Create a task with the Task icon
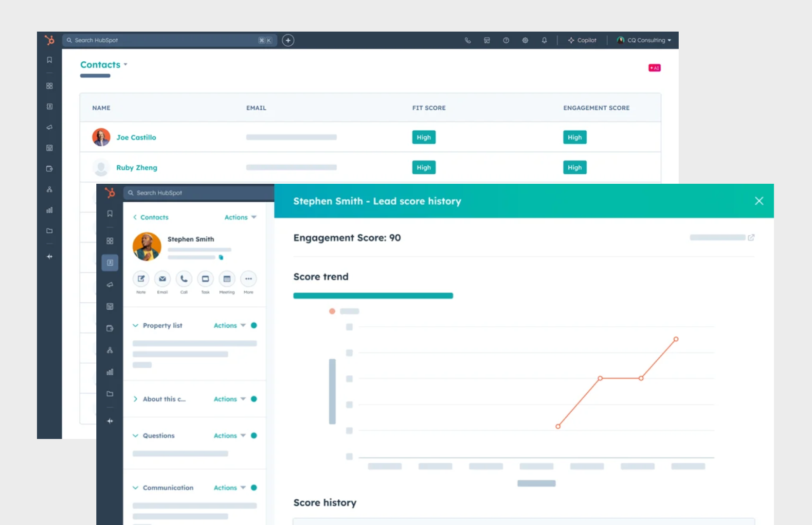 click(205, 279)
